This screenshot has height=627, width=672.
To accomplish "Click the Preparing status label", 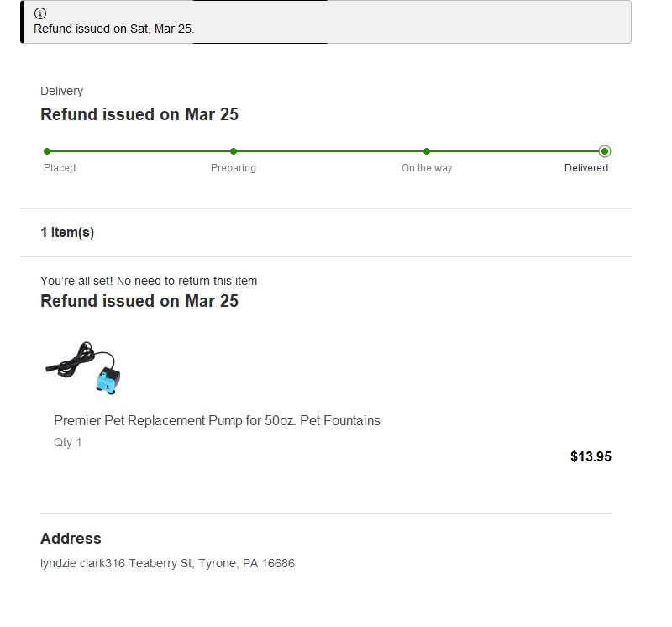I will point(234,168).
